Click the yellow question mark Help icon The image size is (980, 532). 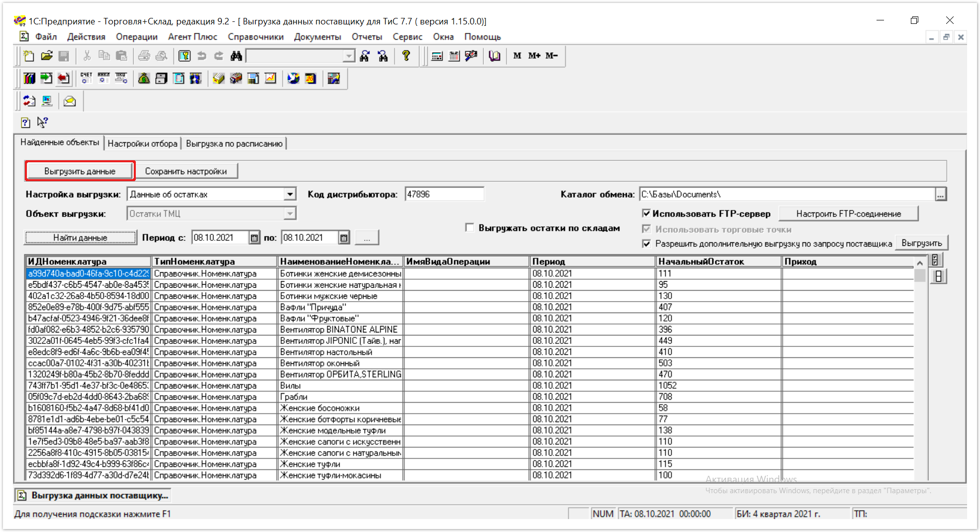coord(406,56)
